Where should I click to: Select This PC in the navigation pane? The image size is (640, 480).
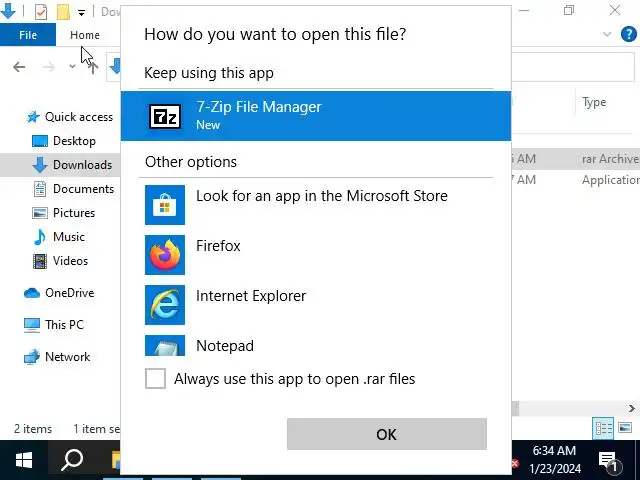(54, 325)
